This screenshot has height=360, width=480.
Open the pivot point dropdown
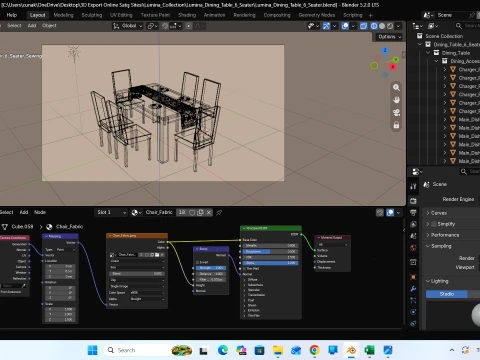pyautogui.click(x=153, y=26)
